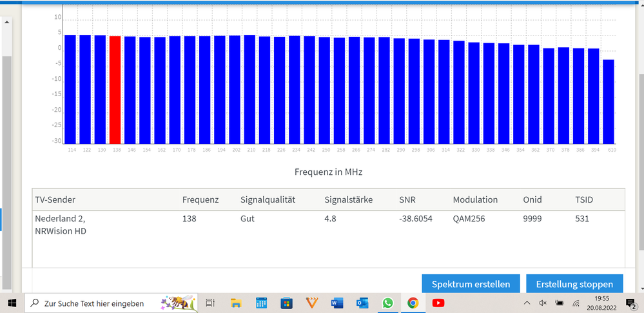Click the signal quality value Gut
Image resolution: width=644 pixels, height=313 pixels.
[248, 219]
